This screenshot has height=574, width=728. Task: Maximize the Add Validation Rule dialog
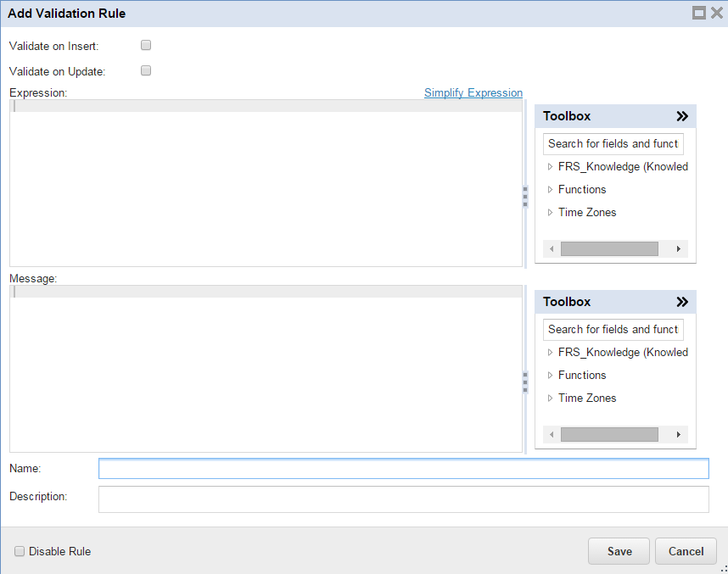click(700, 13)
